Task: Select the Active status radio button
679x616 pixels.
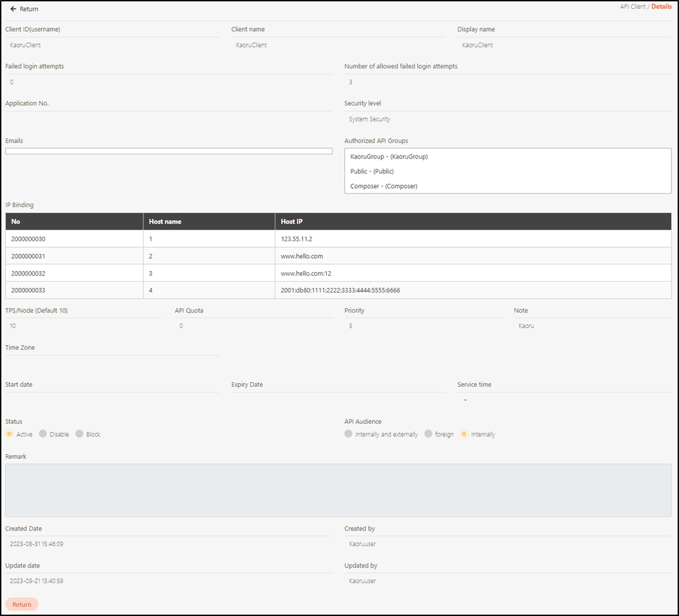Action: pos(9,434)
